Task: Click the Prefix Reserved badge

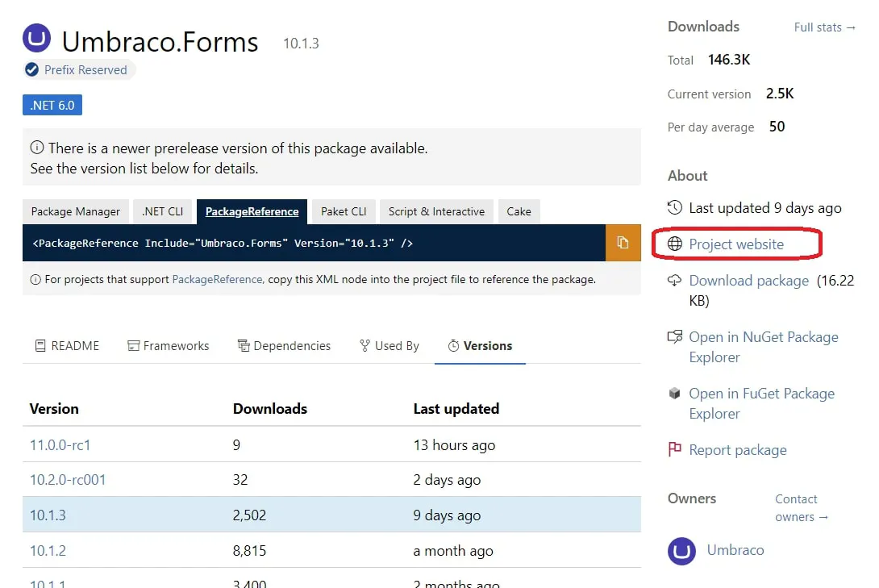Action: [x=78, y=70]
